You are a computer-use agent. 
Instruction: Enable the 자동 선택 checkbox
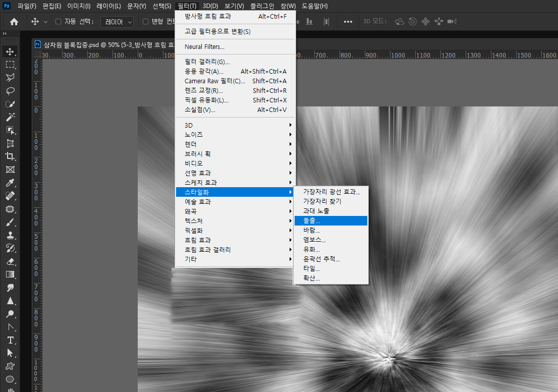coord(59,22)
